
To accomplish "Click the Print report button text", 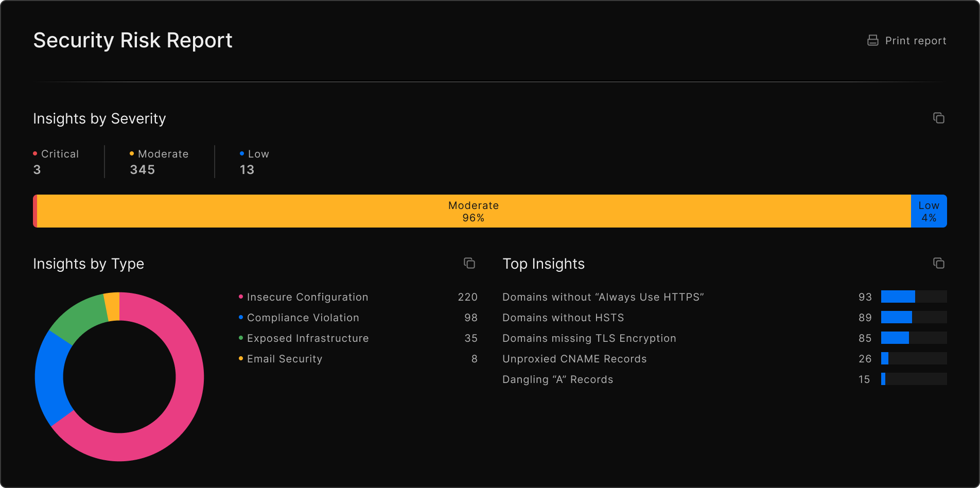I will [915, 41].
